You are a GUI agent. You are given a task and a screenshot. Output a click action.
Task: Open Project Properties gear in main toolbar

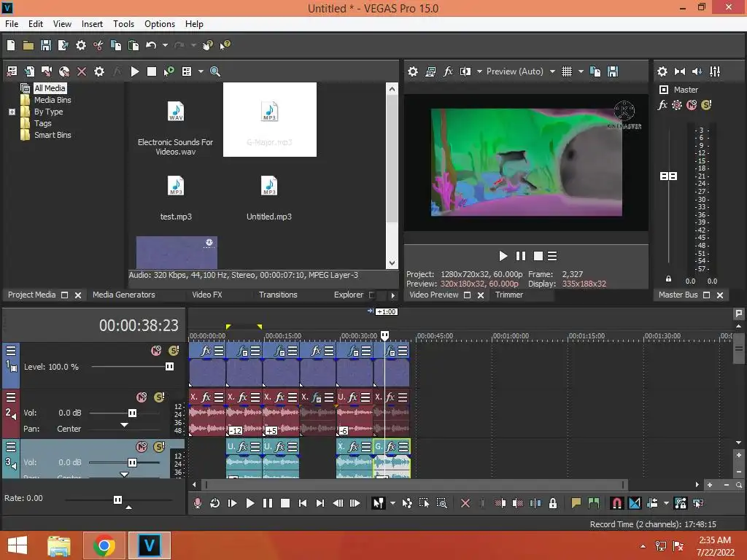(81, 45)
